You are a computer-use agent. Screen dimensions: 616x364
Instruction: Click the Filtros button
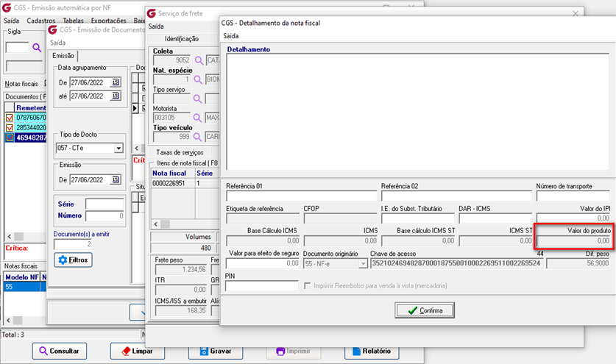click(x=73, y=260)
